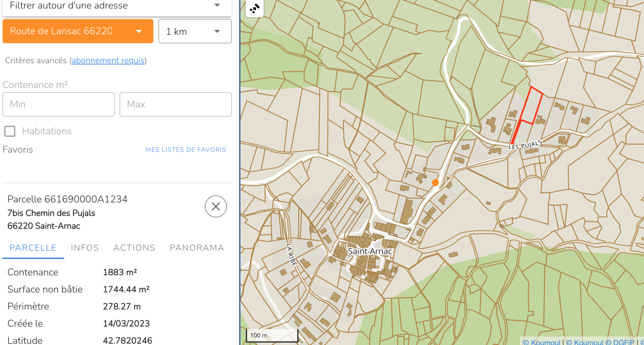Toggle the Habitations checkbox
The height and width of the screenshot is (345, 644).
click(x=10, y=131)
